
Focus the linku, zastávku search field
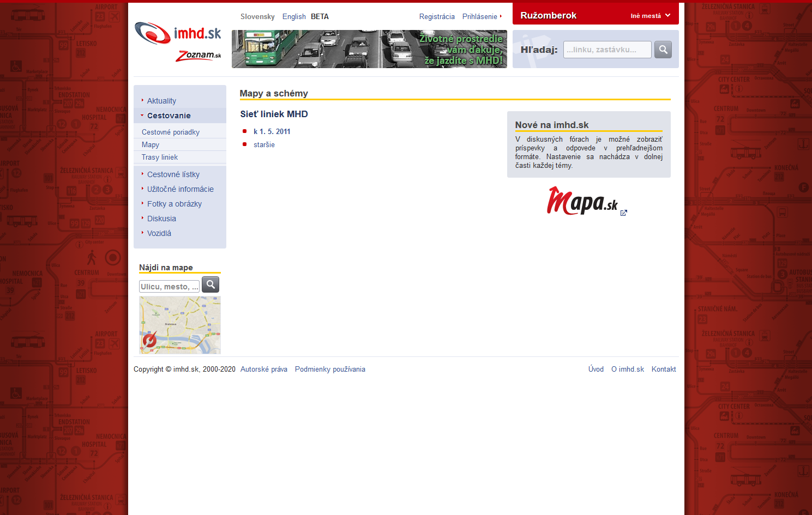(607, 50)
